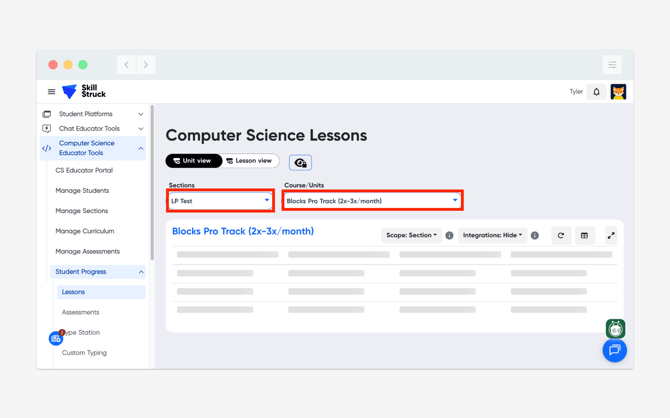The height and width of the screenshot is (418, 670).
Task: Switch to Lesson view
Action: (x=250, y=161)
